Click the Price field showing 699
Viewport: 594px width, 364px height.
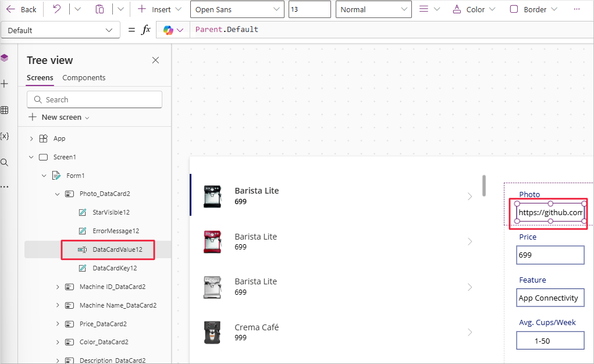point(550,255)
